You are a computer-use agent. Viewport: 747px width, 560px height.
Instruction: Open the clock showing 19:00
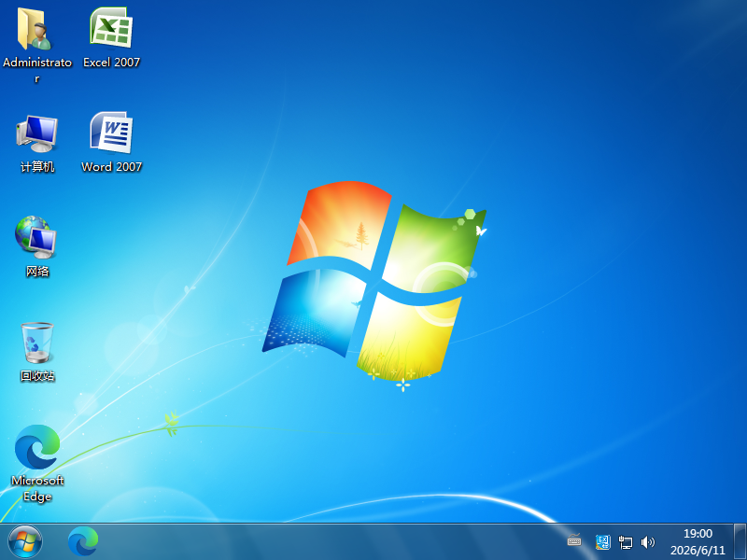click(x=698, y=533)
